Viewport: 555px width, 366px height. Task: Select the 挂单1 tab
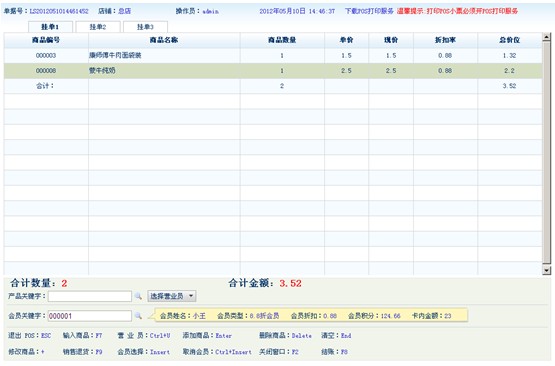coord(50,27)
